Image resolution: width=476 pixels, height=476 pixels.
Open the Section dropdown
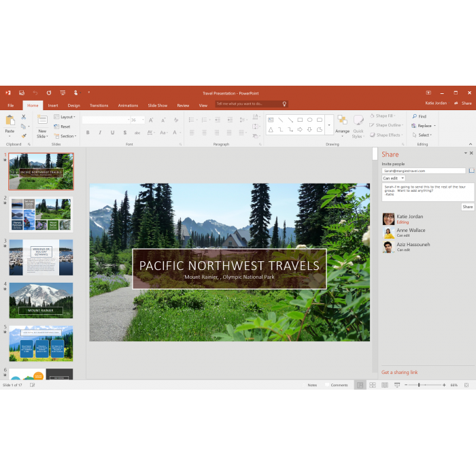(65, 136)
